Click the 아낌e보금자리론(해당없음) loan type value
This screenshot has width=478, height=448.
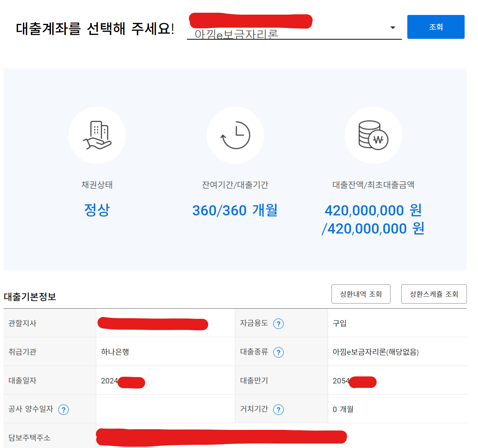pos(375,352)
